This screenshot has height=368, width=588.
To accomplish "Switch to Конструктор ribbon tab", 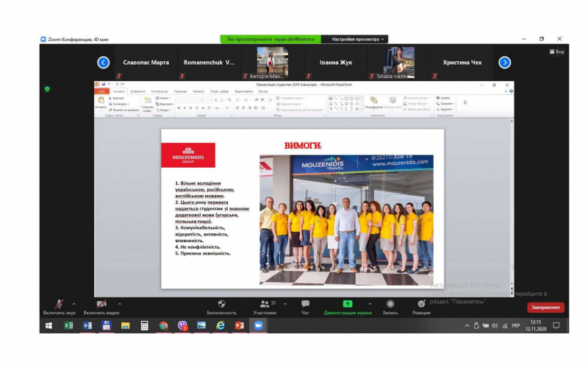I will [159, 91].
